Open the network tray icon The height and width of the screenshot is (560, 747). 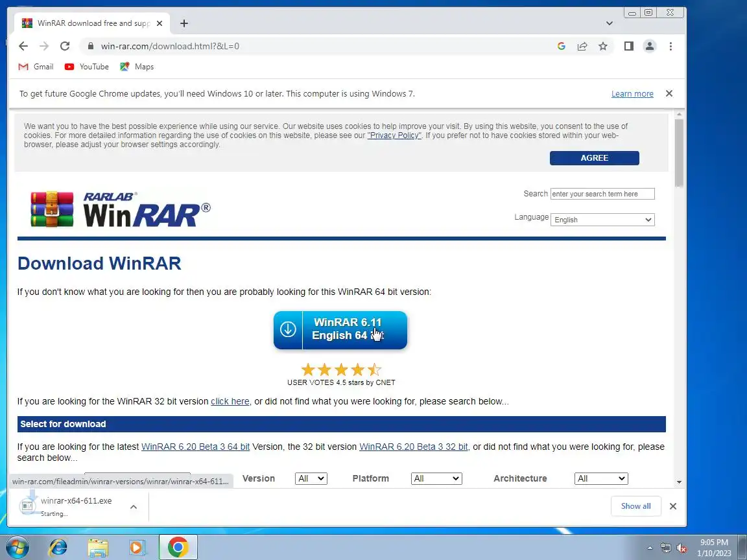tap(665, 548)
